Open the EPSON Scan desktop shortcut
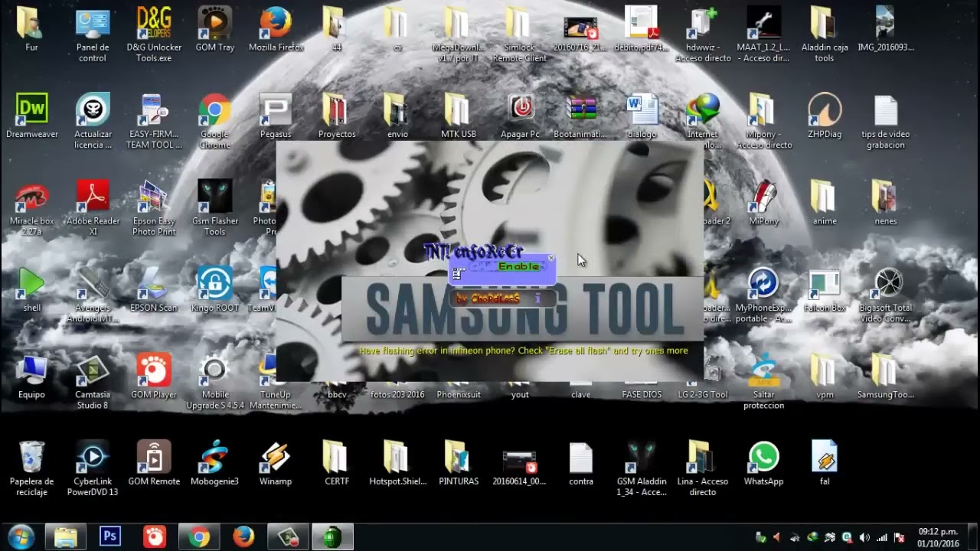 pyautogui.click(x=154, y=291)
